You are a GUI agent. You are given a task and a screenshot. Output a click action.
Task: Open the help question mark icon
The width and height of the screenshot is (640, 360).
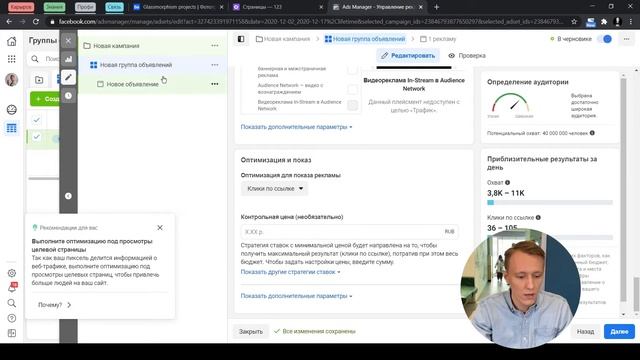(12, 318)
